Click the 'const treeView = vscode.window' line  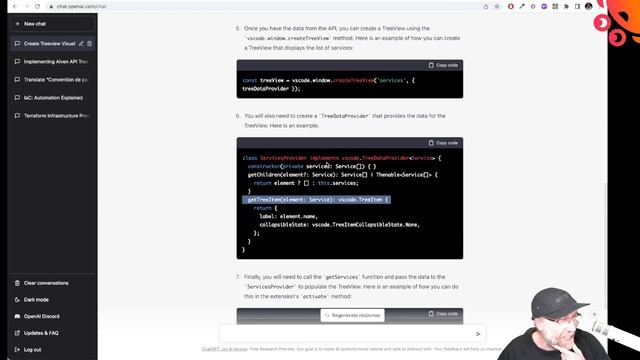(329, 80)
